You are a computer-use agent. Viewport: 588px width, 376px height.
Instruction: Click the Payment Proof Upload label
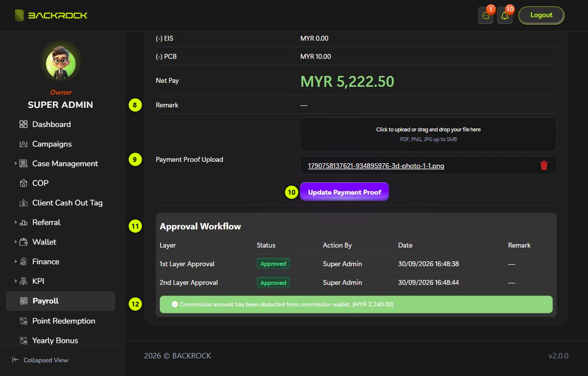189,159
